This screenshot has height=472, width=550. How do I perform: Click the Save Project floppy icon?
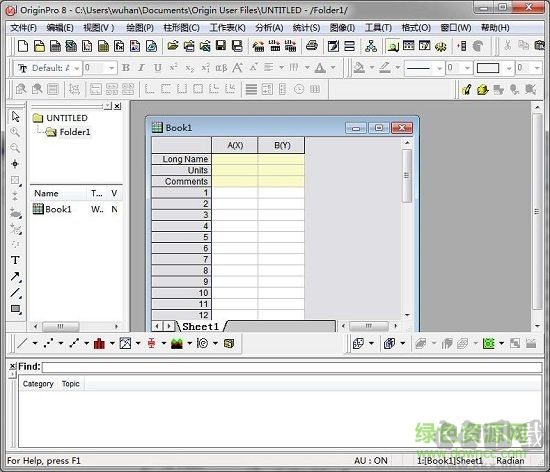[x=221, y=46]
